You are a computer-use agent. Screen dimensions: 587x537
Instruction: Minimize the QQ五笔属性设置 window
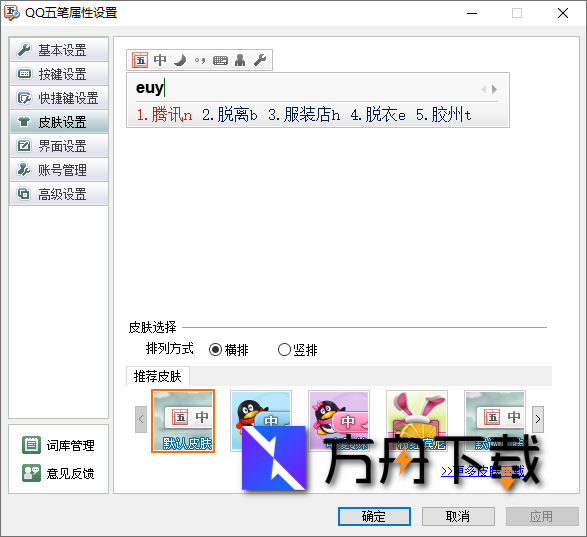[472, 13]
